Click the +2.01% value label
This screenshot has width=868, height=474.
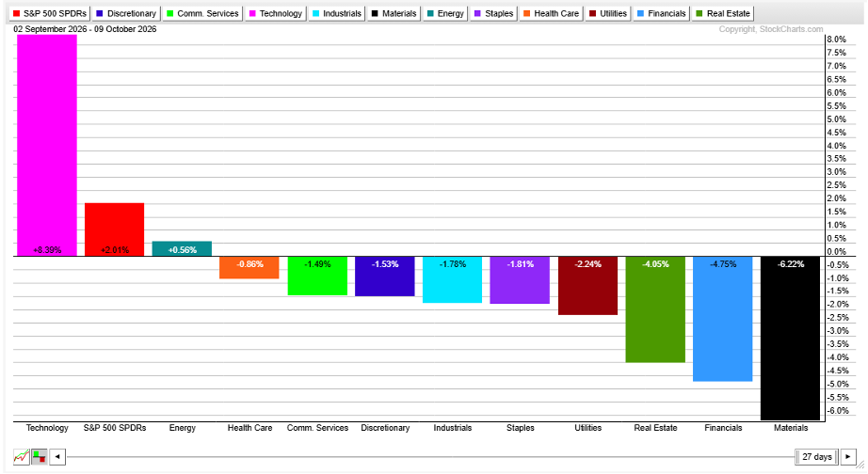(115, 250)
